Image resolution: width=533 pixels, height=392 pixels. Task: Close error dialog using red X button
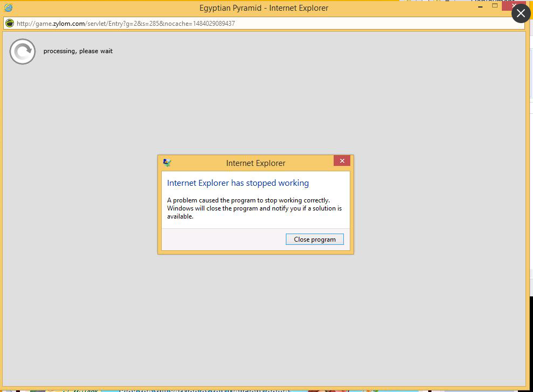[x=342, y=161]
